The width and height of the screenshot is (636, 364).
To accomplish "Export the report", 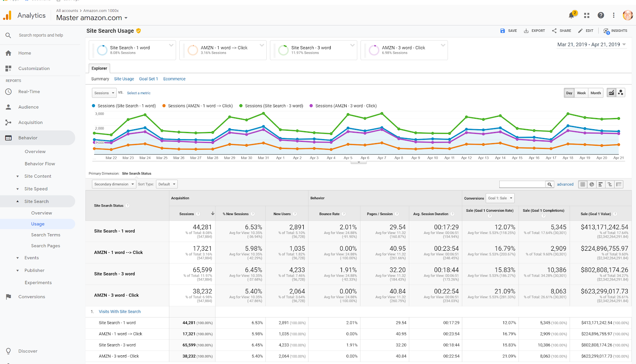I will tap(534, 31).
